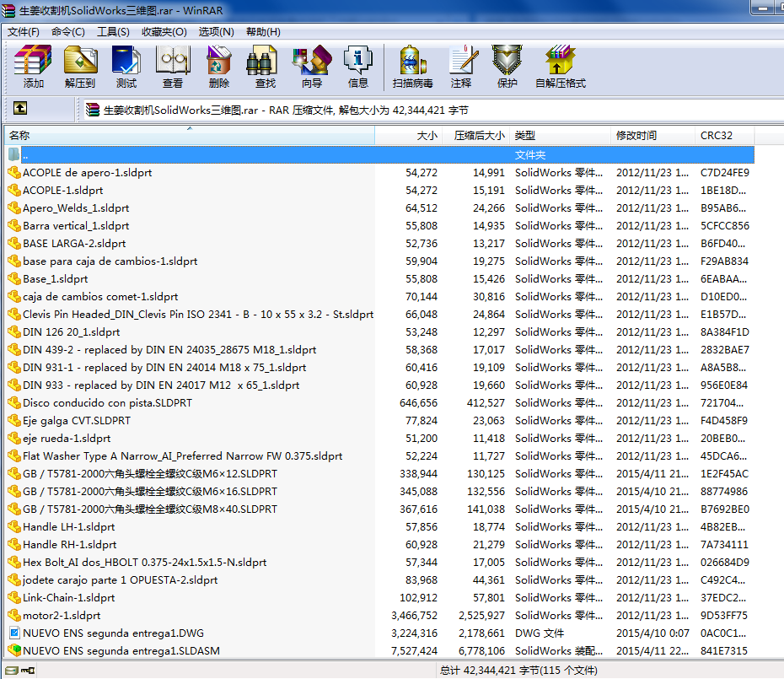Select the Clevis Pin Headed_DIN file

pyautogui.click(x=198, y=315)
